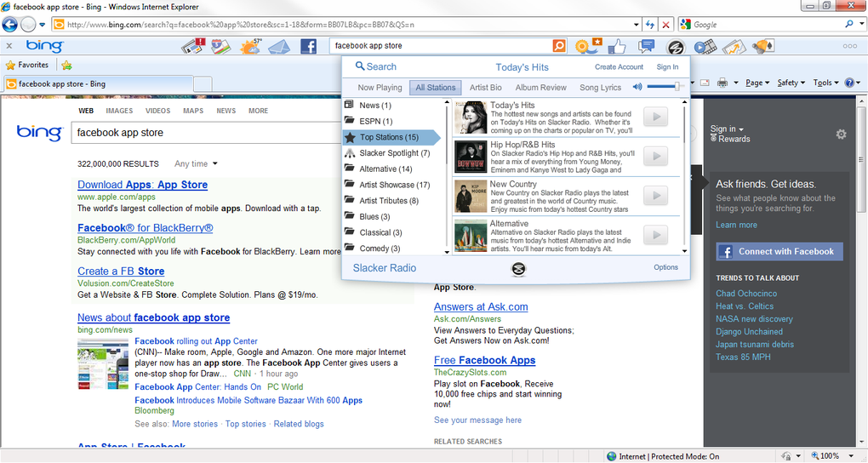
Task: Open Options in Slacker panel footer
Action: pyautogui.click(x=665, y=267)
